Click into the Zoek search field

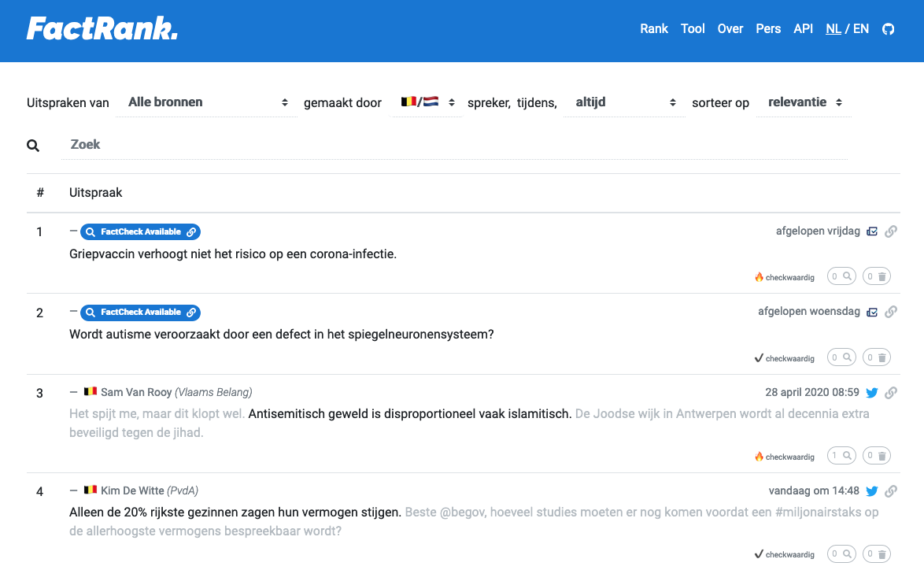(x=455, y=145)
